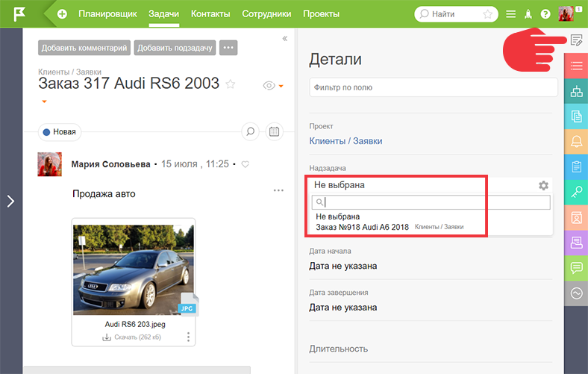This screenshot has width=588, height=374.
Task: Star the task Заказ 317 Audi RS6
Action: click(231, 84)
